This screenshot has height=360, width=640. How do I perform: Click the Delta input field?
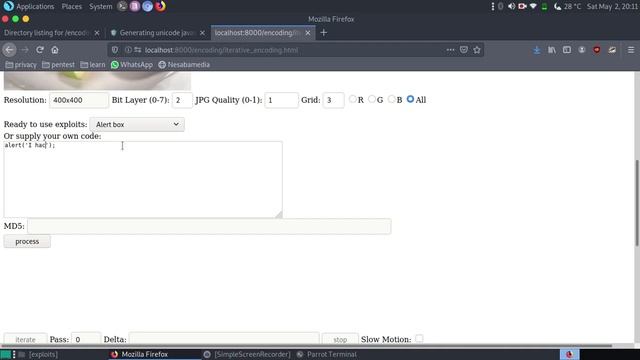[224, 339]
